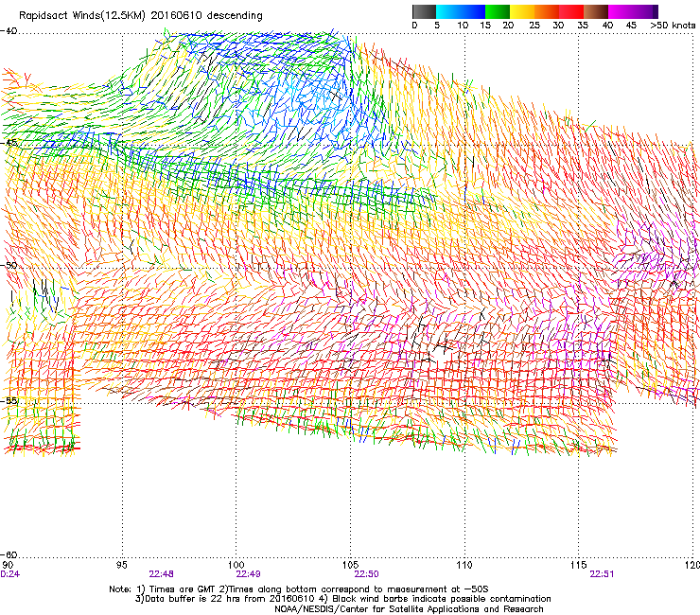The height and width of the screenshot is (615, 700).
Task: Click the '90' longitude axis label
Action: coord(8,565)
